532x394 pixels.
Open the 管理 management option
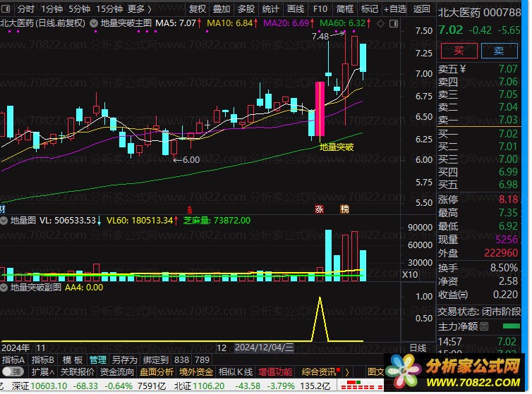[98, 359]
